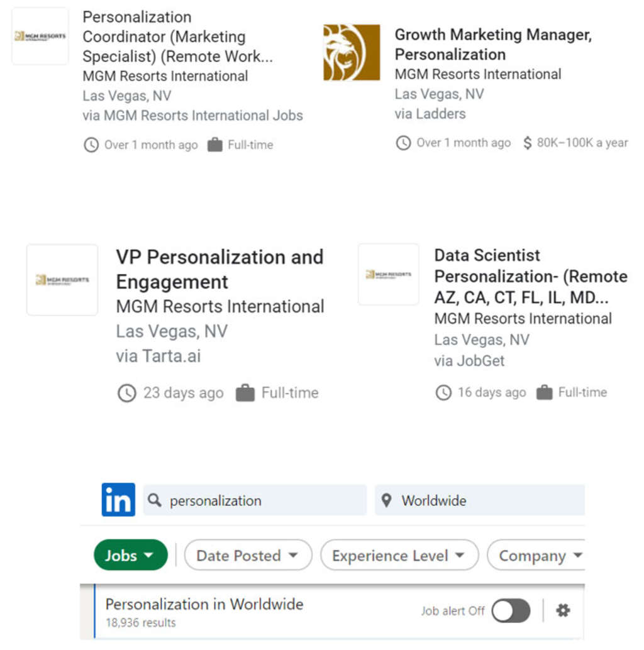The width and height of the screenshot is (644, 650).
Task: Open the Experience Level filter dropdown
Action: click(399, 555)
